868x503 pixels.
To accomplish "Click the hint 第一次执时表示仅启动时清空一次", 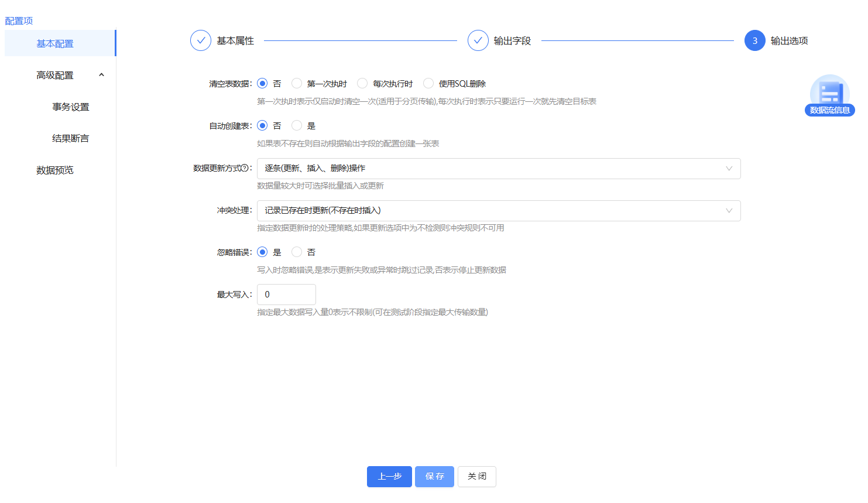I will coord(427,101).
